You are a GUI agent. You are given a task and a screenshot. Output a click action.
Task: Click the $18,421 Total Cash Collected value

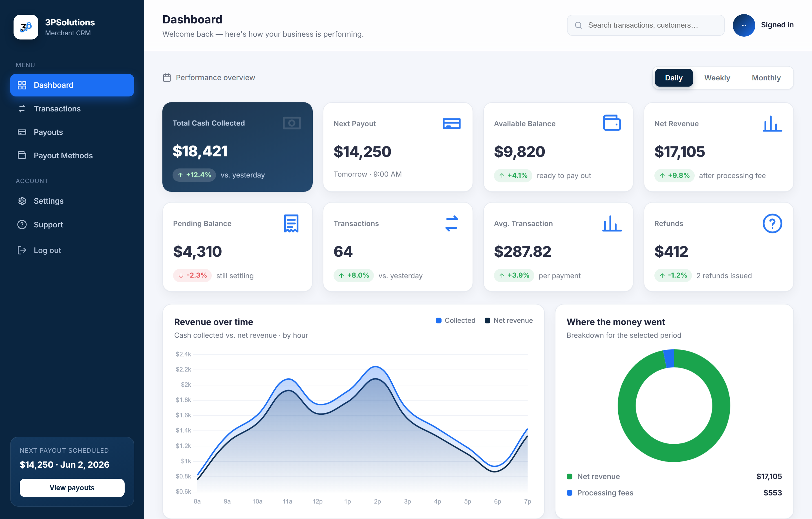click(200, 151)
